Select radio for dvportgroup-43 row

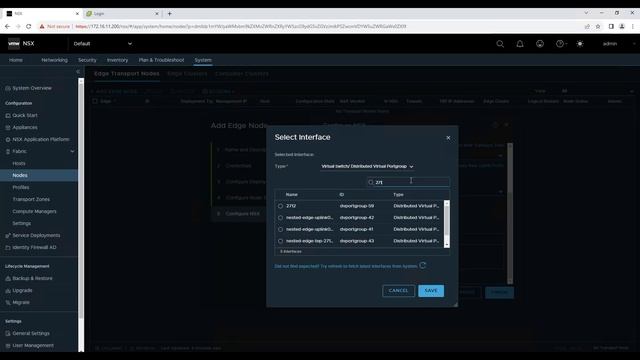pos(280,241)
